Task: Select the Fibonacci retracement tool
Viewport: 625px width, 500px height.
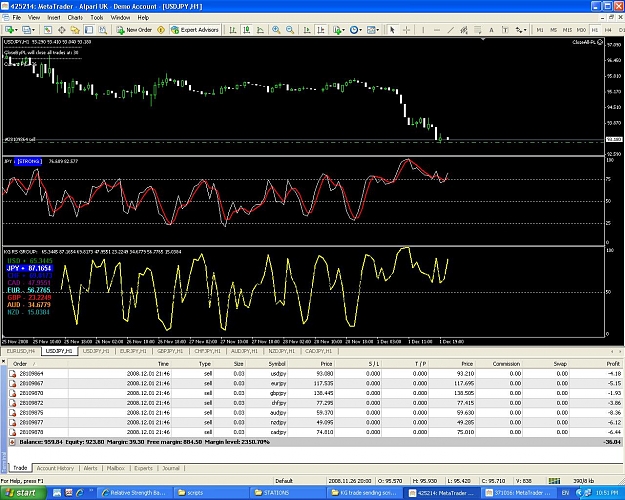Action: pyautogui.click(x=478, y=30)
